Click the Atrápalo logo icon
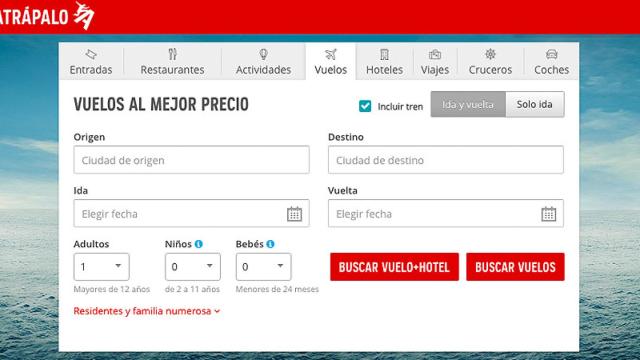 (x=84, y=16)
